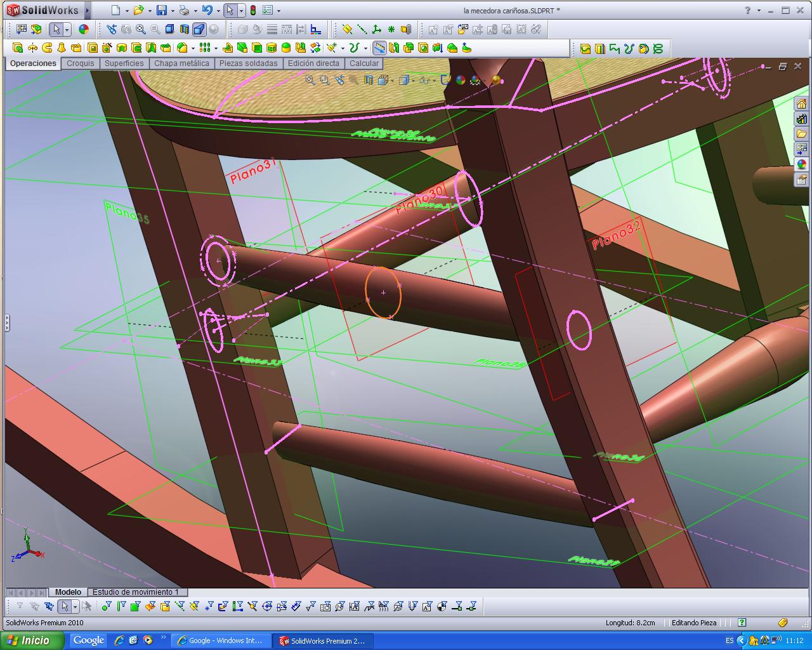Screen dimensions: 812x650
Task: Toggle the Select arrow button in the standard toolbar
Action: click(x=56, y=29)
